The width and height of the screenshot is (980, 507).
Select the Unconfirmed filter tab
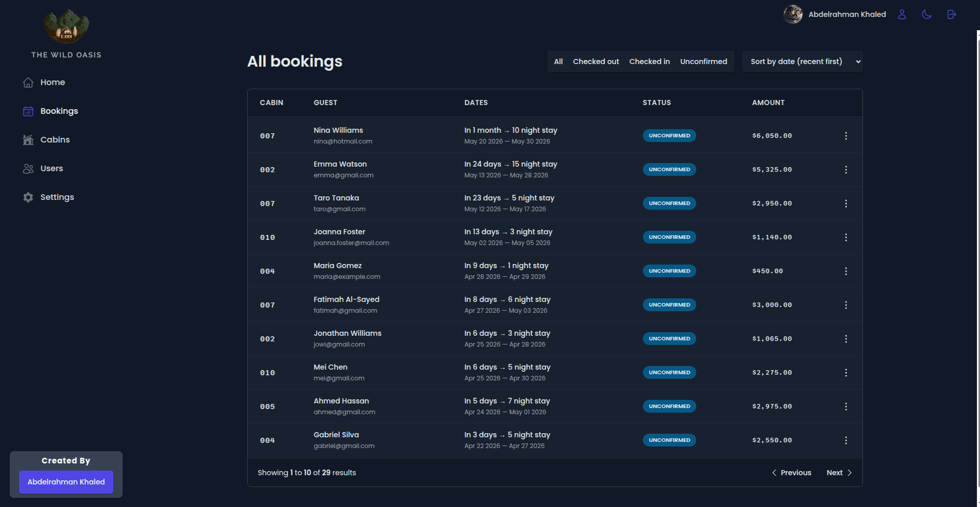[703, 62]
